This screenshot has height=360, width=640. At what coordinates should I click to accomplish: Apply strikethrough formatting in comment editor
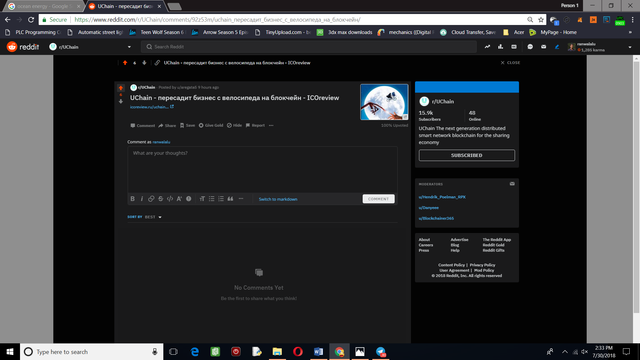point(160,199)
